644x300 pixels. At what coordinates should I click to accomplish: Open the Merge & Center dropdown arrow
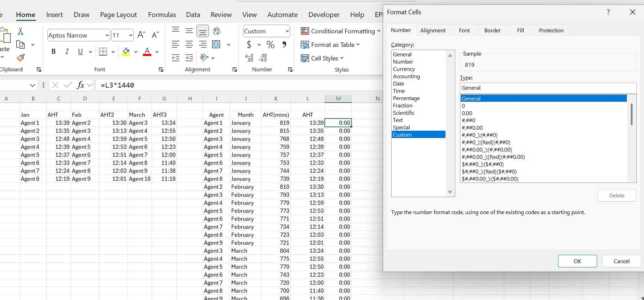pos(228,44)
